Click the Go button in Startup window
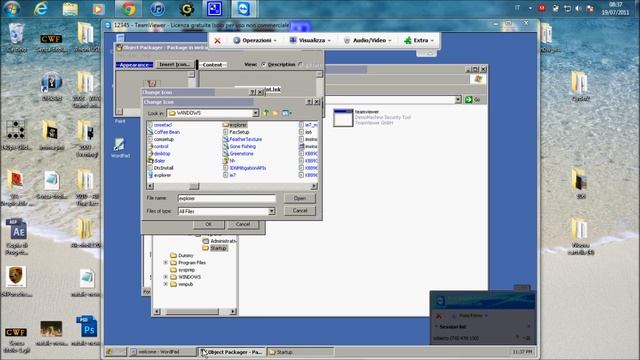Screen dimensions: 640x360 [473, 100]
